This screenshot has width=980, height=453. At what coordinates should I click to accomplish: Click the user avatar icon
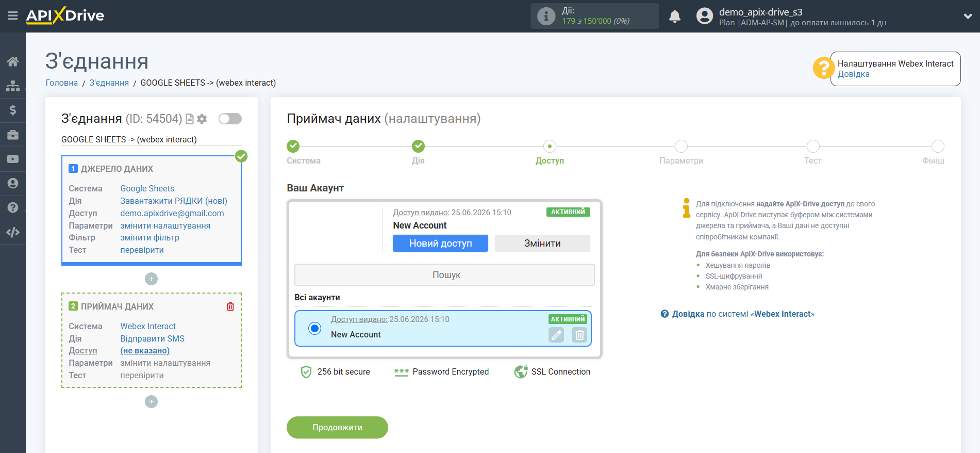[x=704, y=16]
